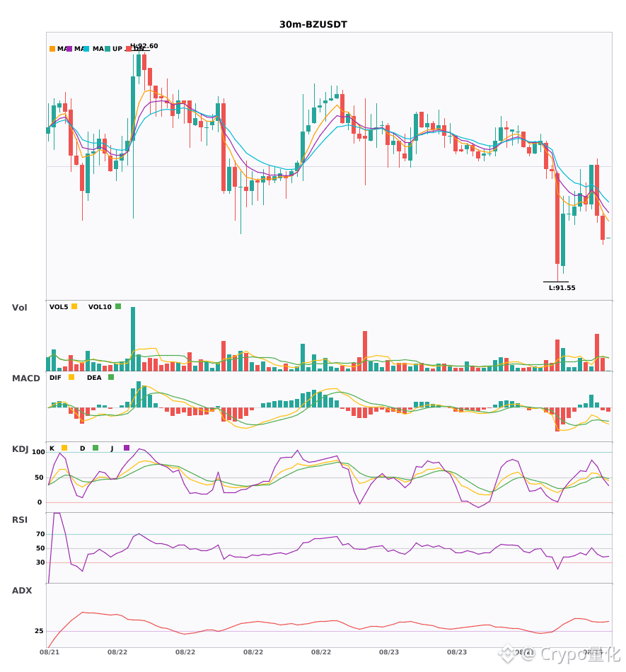Click the KDJ panel label
Viewport: 626px width, 672px height.
click(20, 449)
